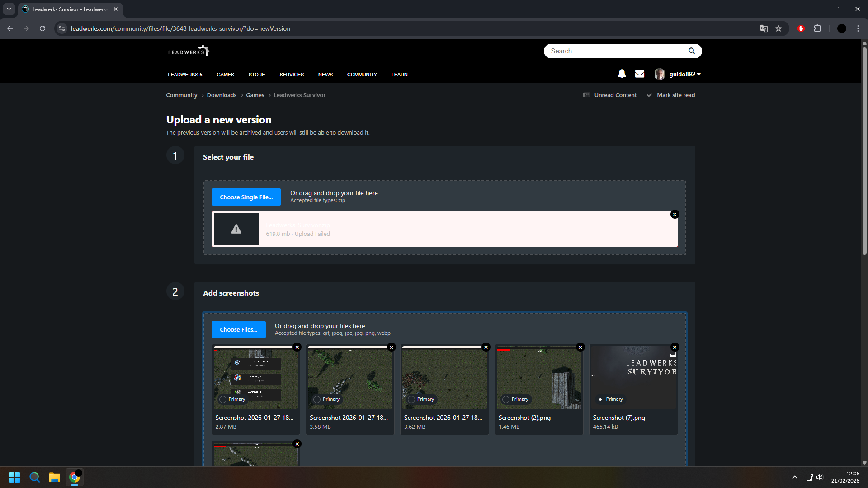Set Screenshot (2).png as Primary
Image resolution: width=868 pixels, height=488 pixels.
506,399
